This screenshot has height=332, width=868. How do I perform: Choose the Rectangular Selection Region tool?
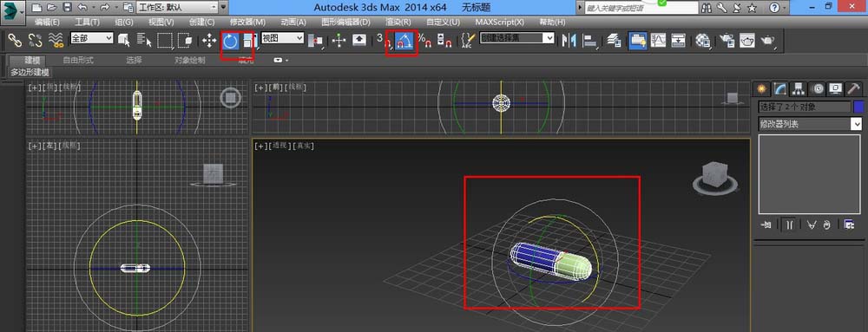165,41
